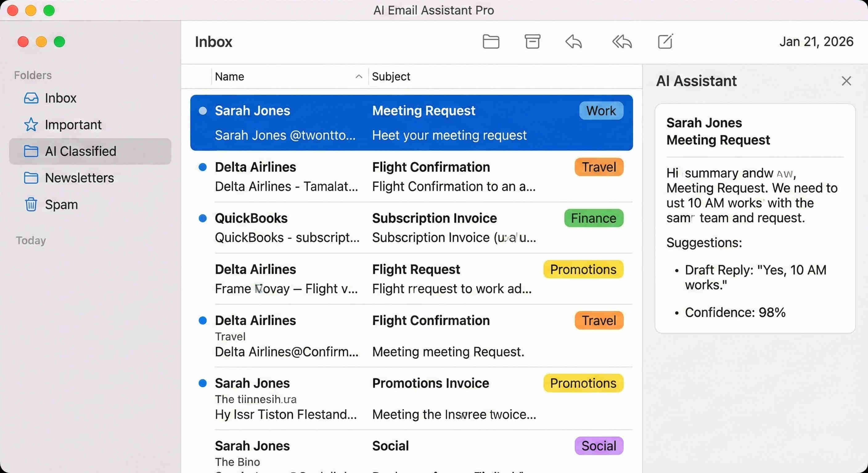Image resolution: width=868 pixels, height=473 pixels.
Task: Click the Work tag on Meeting Request
Action: (x=601, y=111)
